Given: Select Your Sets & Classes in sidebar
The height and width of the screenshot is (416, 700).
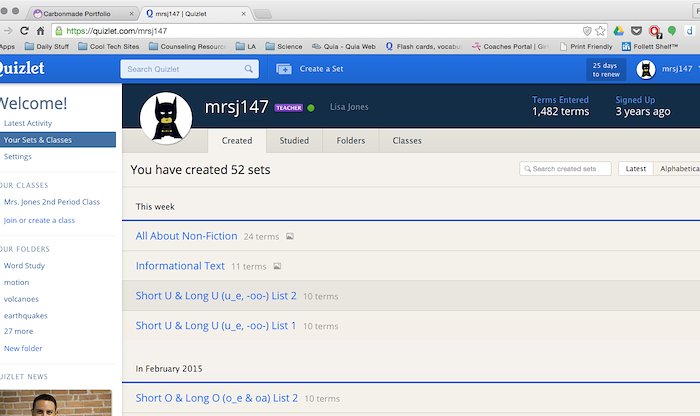Looking at the screenshot, I should [57, 140].
